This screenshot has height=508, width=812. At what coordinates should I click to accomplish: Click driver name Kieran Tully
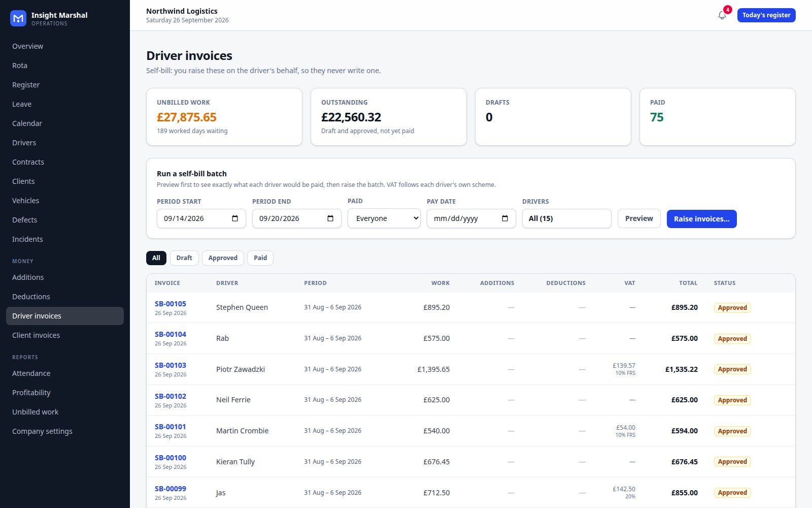235,462
